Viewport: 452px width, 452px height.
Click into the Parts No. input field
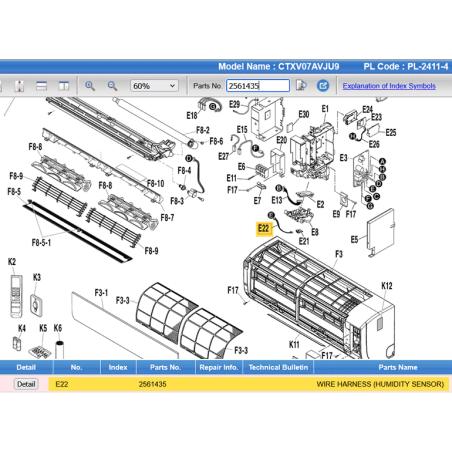(258, 86)
